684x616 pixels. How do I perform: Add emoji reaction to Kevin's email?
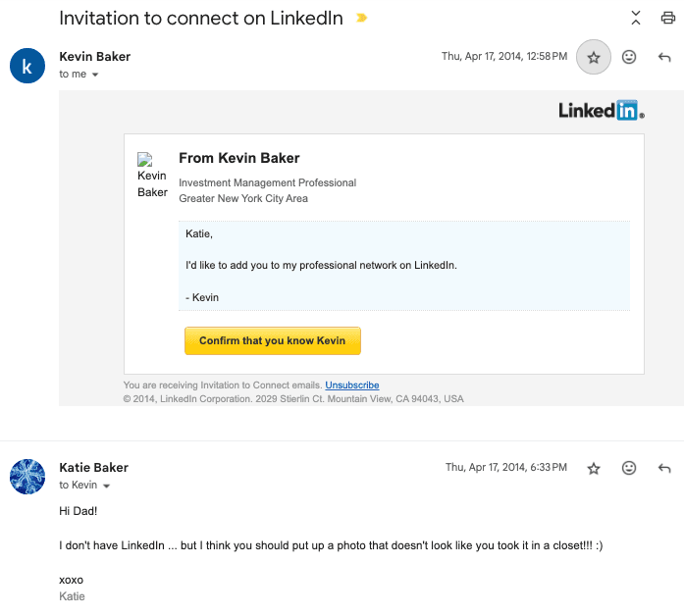coord(629,58)
